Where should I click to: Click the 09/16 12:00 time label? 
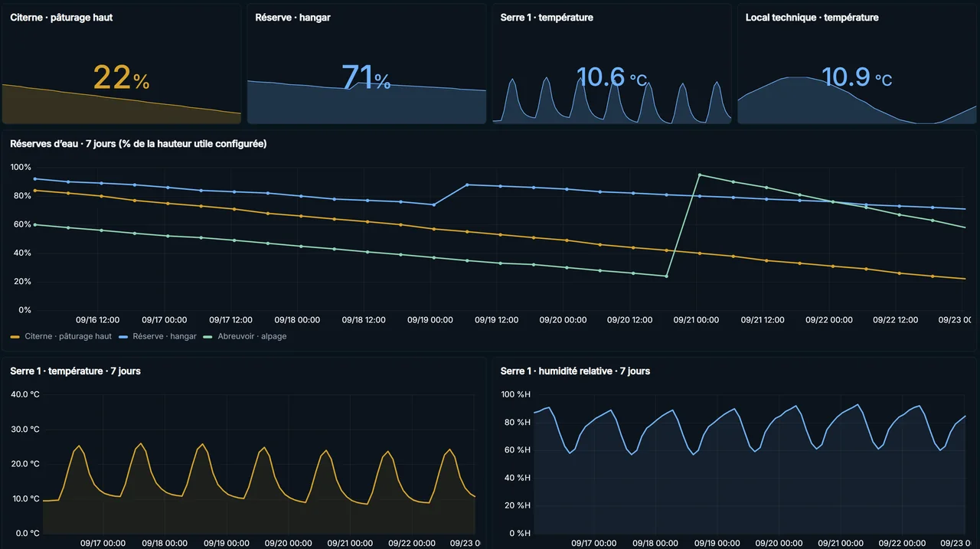pos(98,320)
